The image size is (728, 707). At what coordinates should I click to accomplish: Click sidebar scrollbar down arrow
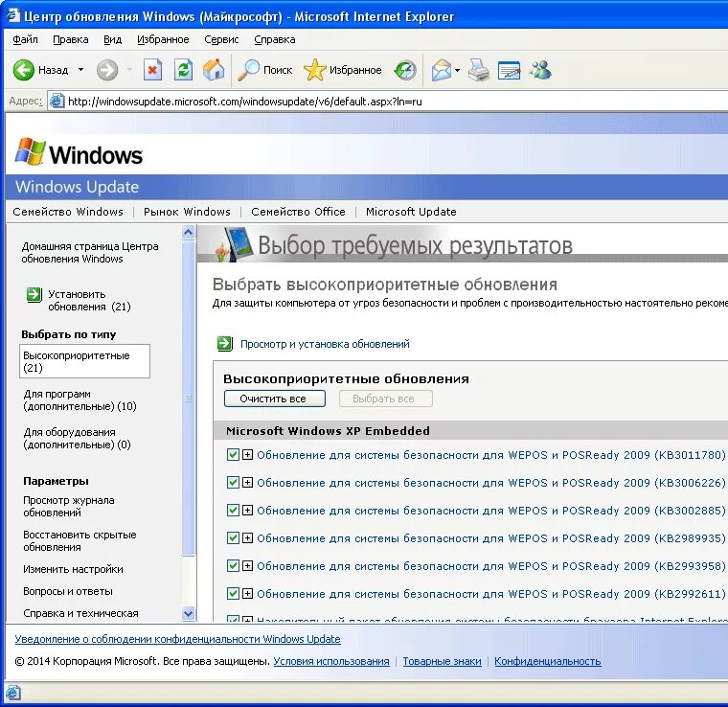click(188, 613)
